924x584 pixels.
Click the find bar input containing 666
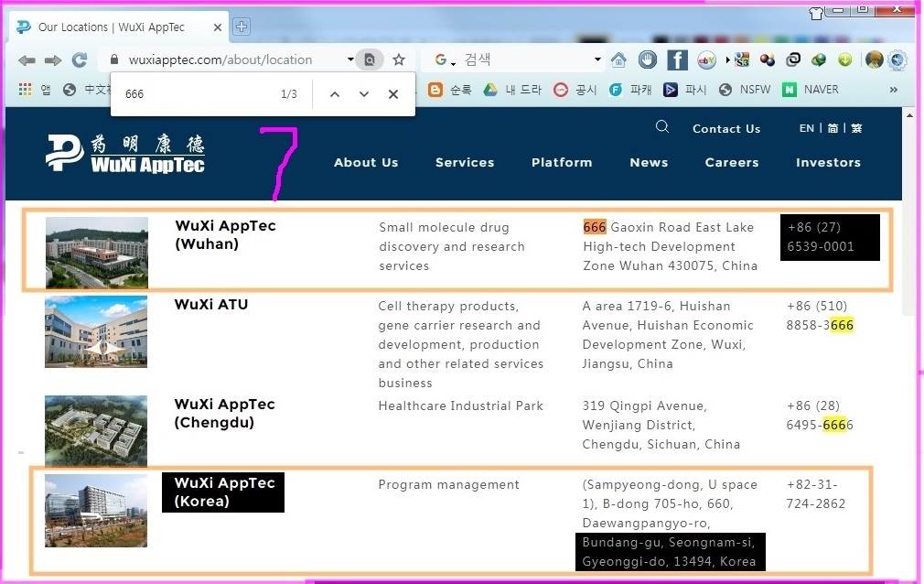tap(198, 94)
